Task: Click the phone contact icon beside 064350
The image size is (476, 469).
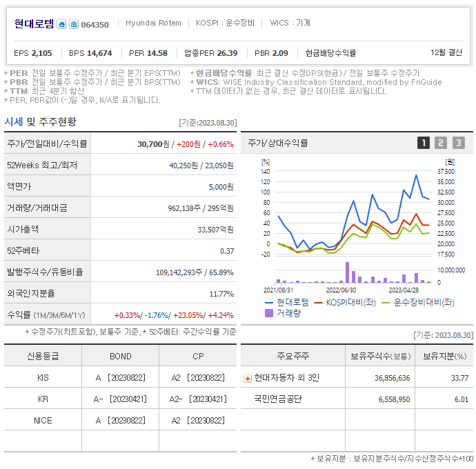Action: 74,24
